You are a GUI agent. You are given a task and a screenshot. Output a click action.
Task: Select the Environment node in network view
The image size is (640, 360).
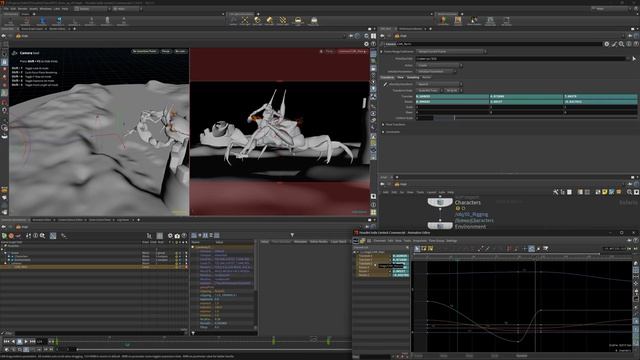click(440, 226)
